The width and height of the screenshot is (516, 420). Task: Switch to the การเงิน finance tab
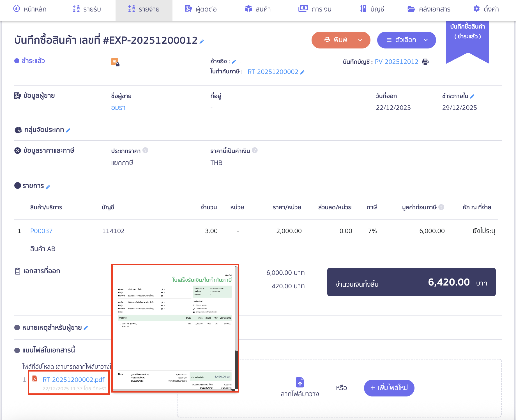[315, 9]
